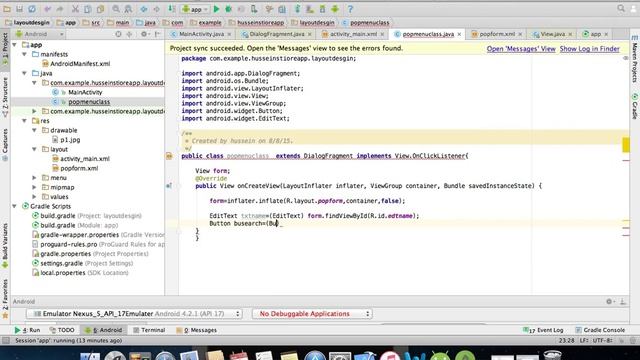Collapse the drawable folder
This screenshot has width=640, height=360.
[x=34, y=130]
